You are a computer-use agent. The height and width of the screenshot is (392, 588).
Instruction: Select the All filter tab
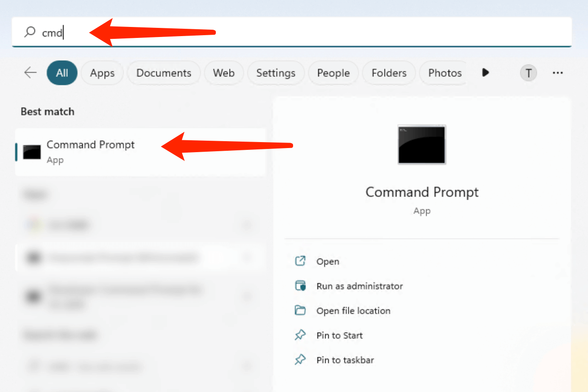point(62,73)
